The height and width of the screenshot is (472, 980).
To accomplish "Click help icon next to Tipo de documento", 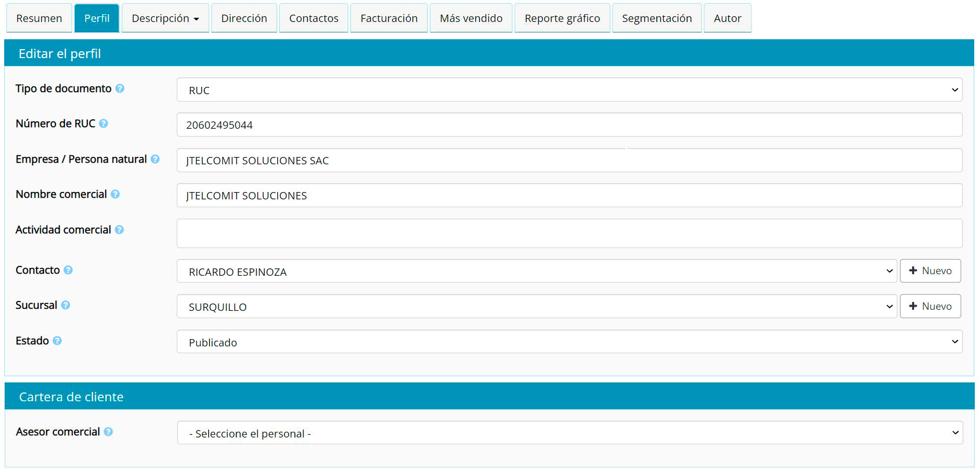I will pyautogui.click(x=120, y=88).
